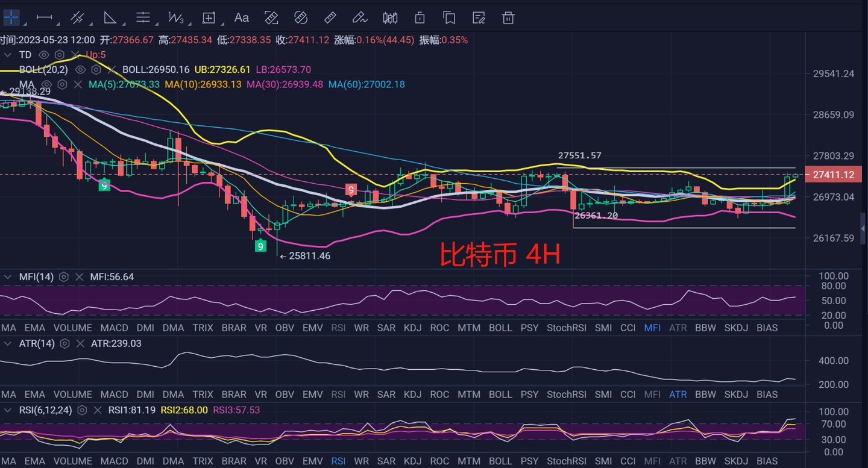The width and height of the screenshot is (868, 468).
Task: Close the RSI(6,12,24) panel with X
Action: click(x=97, y=410)
